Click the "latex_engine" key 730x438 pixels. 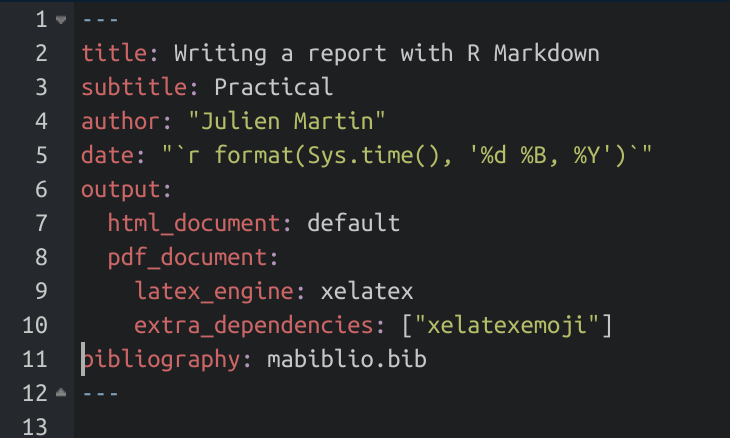coord(214,292)
